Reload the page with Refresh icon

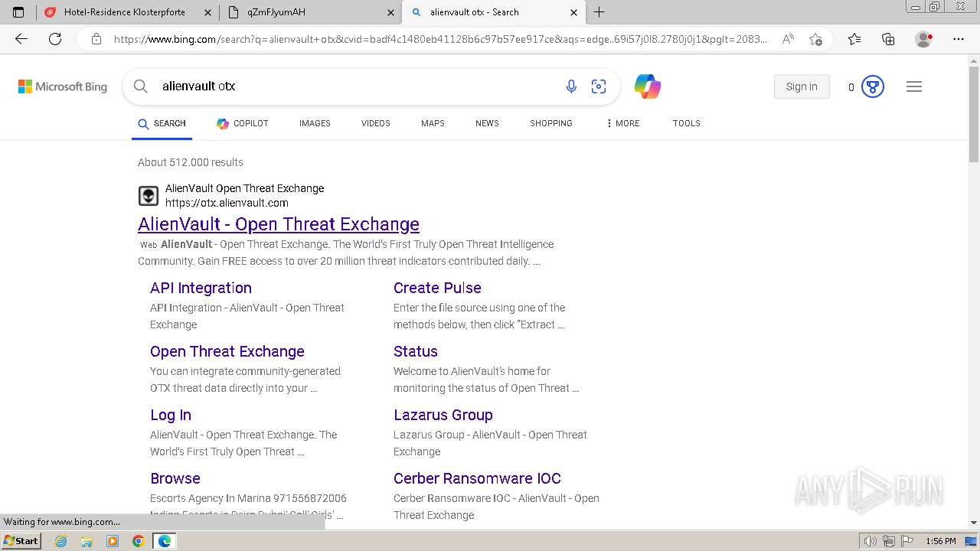point(55,39)
